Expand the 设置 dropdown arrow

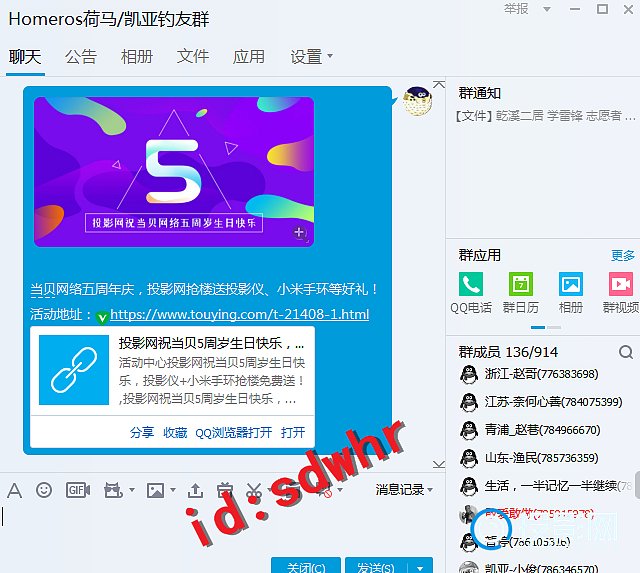click(x=330, y=56)
